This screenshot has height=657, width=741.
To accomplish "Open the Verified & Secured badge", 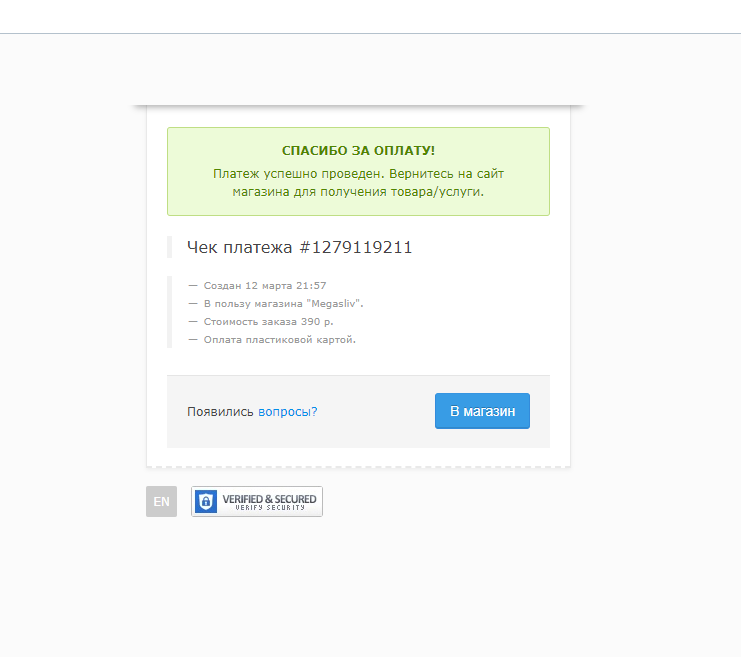I will tap(257, 501).
